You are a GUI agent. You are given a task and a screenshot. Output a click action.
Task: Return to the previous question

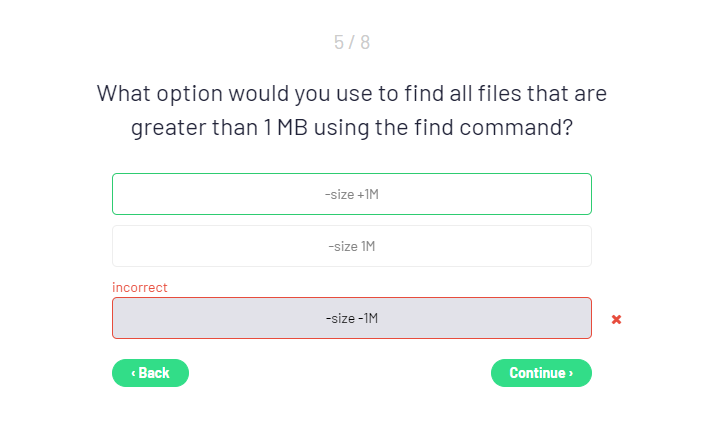(150, 373)
